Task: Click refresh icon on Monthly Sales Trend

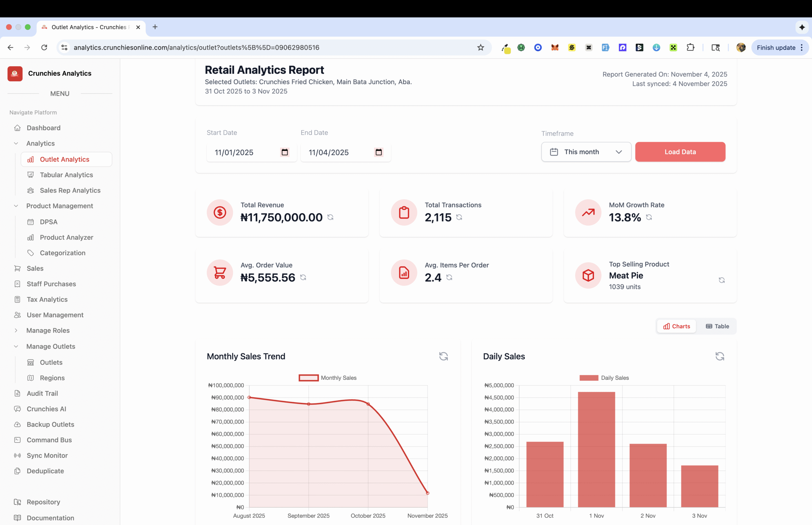Action: click(443, 356)
